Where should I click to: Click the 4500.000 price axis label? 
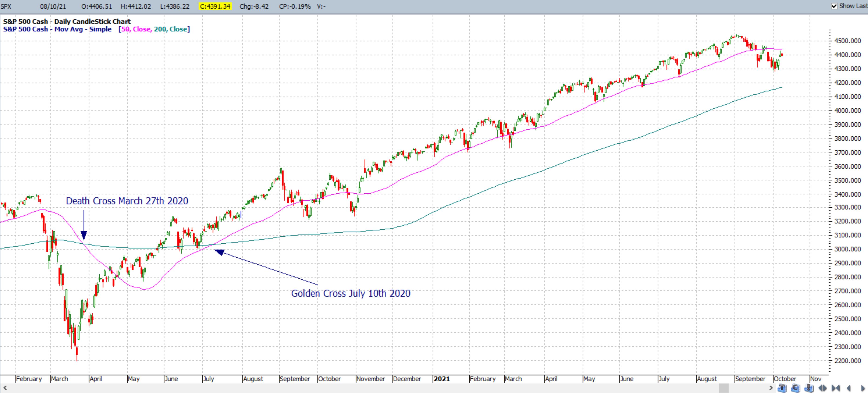pos(847,41)
